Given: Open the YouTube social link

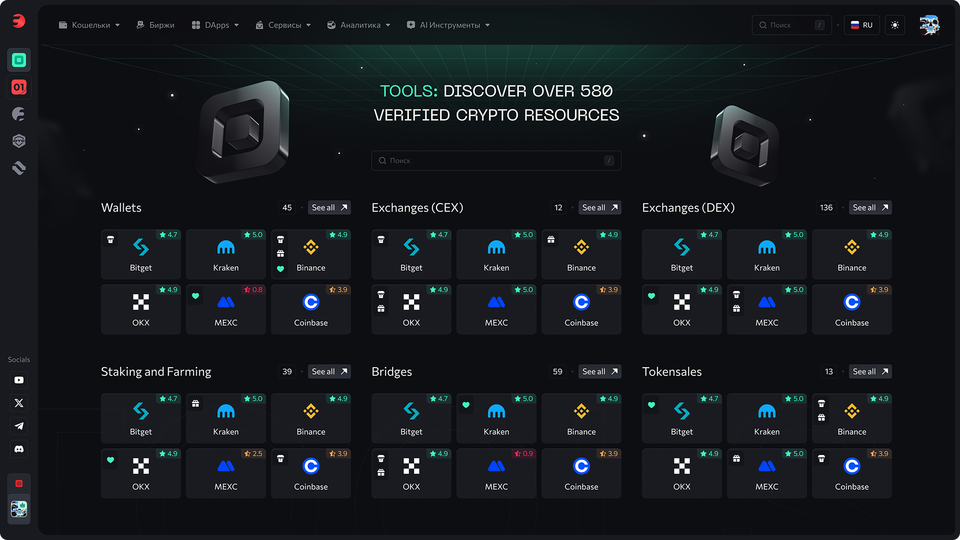Looking at the screenshot, I should (19, 380).
